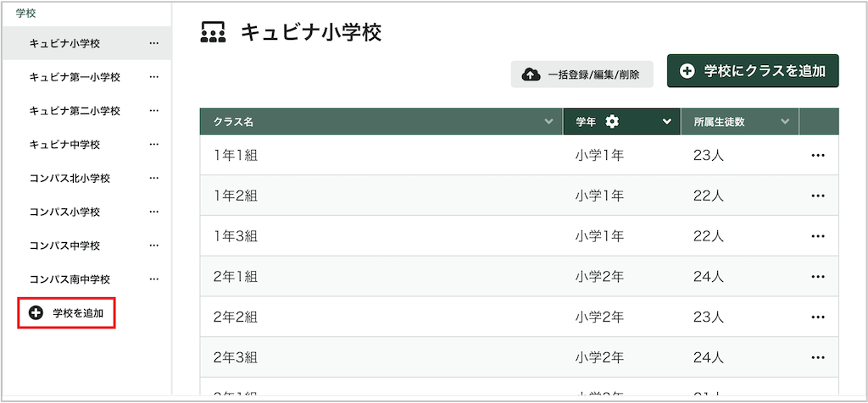
Task: Click 22人 student count in 1年2組 row
Action: point(708,196)
